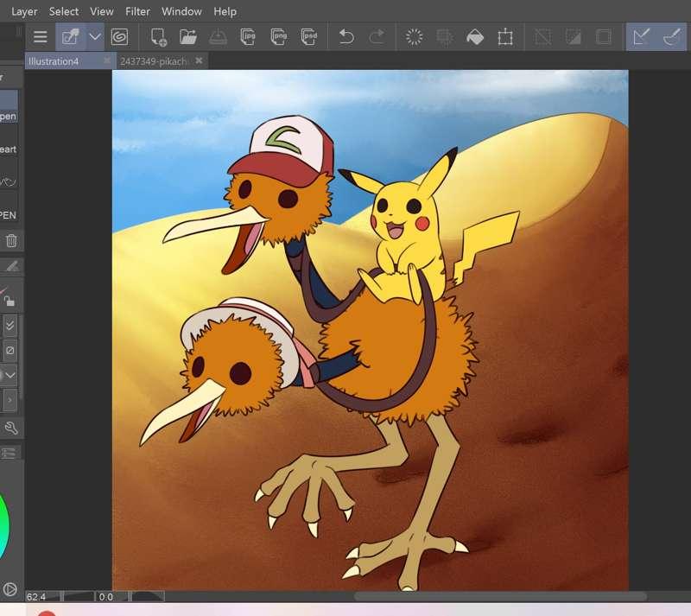
Task: Click the highlighted Clip Studio launch icon
Action: tap(71, 36)
